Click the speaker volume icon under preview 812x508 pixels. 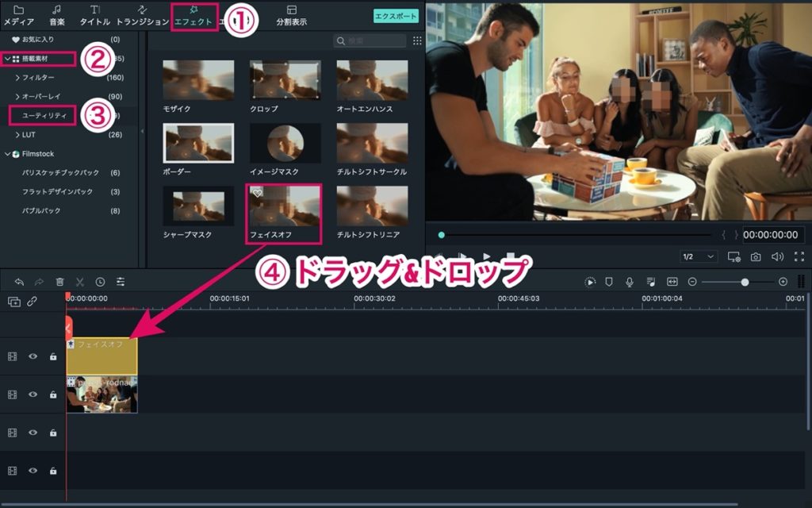coord(777,257)
